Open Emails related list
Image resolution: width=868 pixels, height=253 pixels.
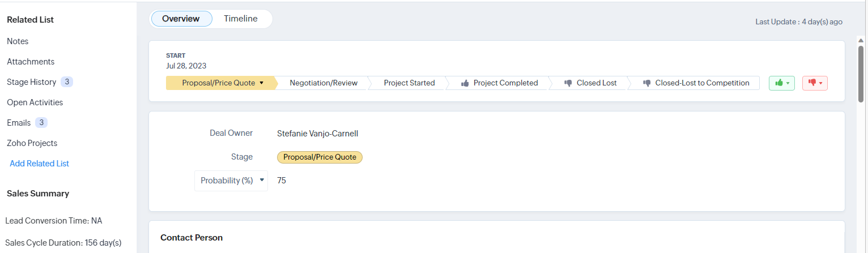19,123
